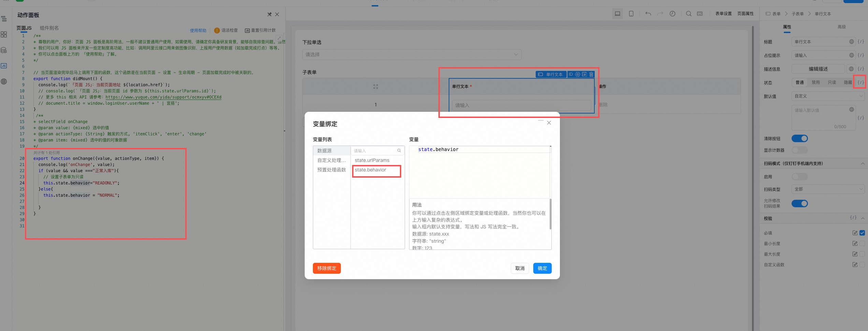
Task: Open the component library grid icon
Action: coord(4,34)
